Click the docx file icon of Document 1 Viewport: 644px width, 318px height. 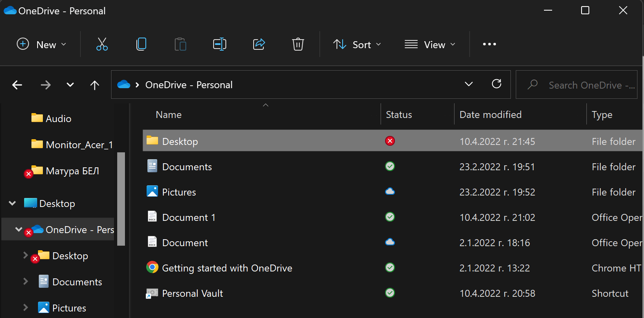pyautogui.click(x=152, y=216)
